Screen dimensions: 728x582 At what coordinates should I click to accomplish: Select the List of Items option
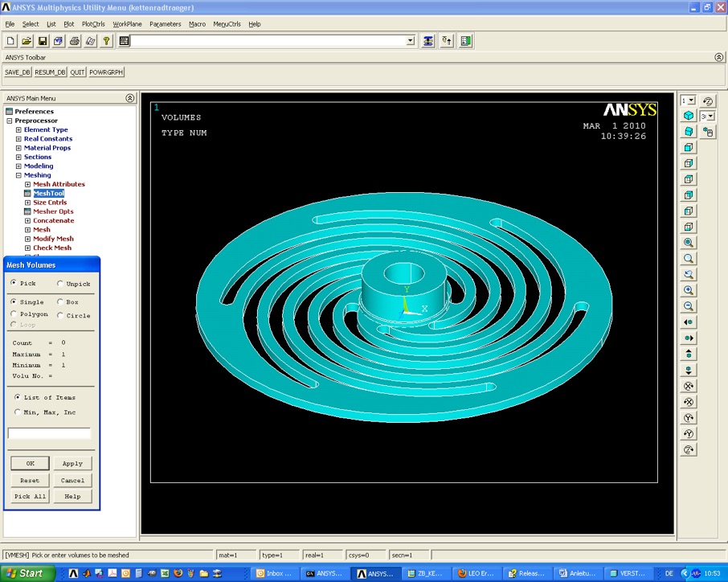(x=18, y=396)
